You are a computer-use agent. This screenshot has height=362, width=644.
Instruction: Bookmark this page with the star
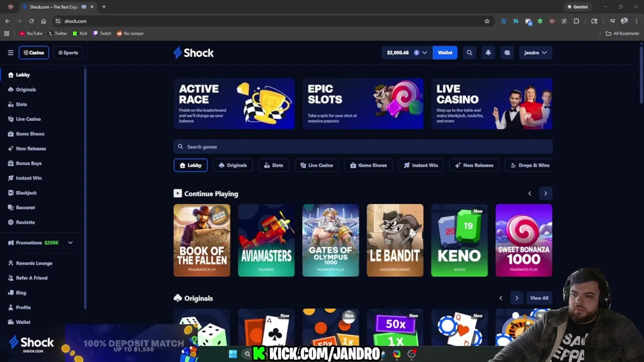(x=487, y=21)
